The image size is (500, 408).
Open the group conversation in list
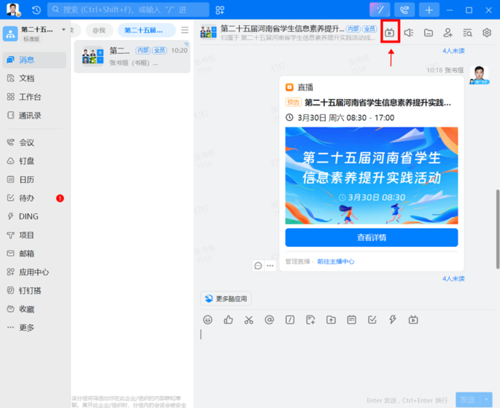(132, 57)
